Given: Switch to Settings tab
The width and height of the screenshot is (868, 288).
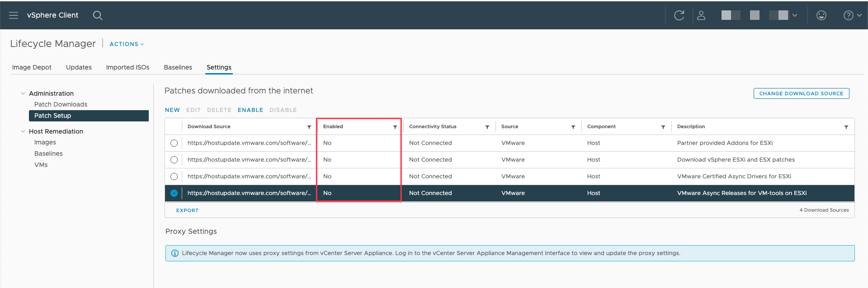Looking at the screenshot, I should coord(219,67).
